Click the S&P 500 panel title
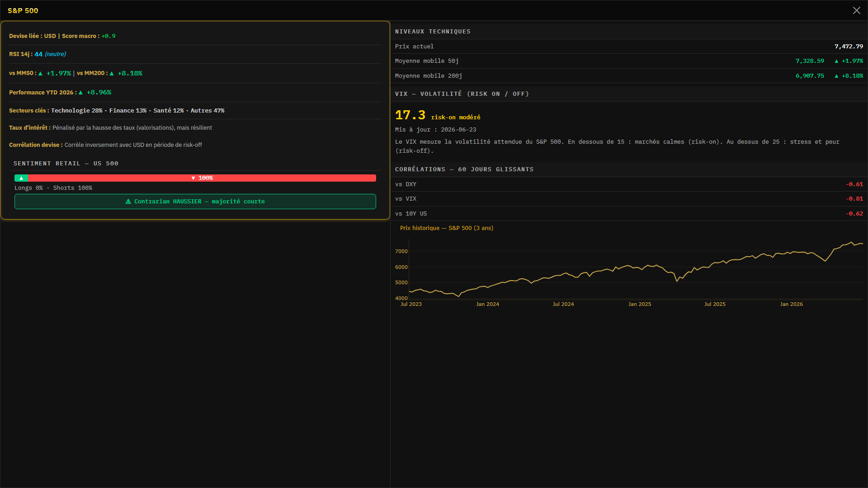This screenshot has height=488, width=868. (x=23, y=10)
